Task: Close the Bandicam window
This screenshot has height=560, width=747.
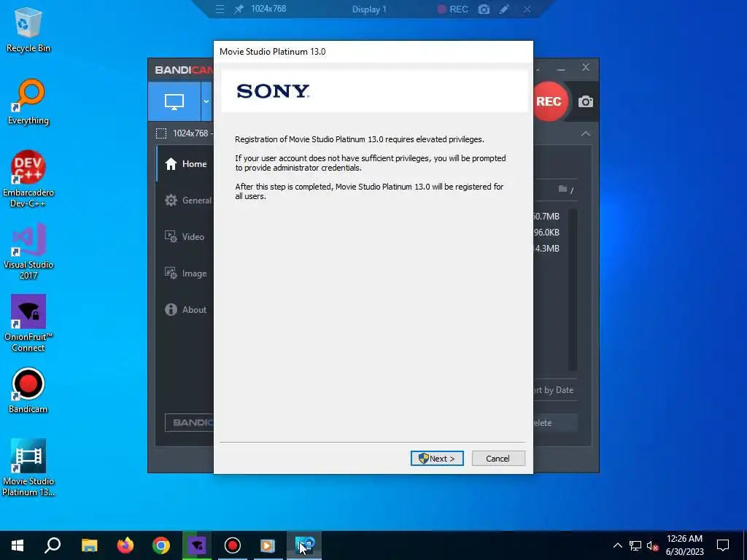Action: click(586, 68)
